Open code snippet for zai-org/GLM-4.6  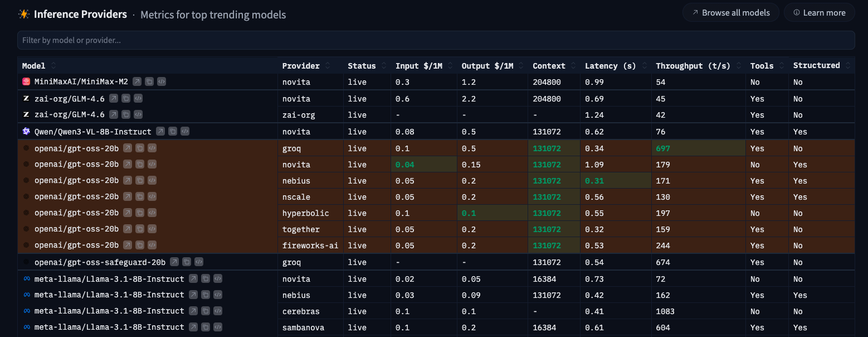coord(137,98)
